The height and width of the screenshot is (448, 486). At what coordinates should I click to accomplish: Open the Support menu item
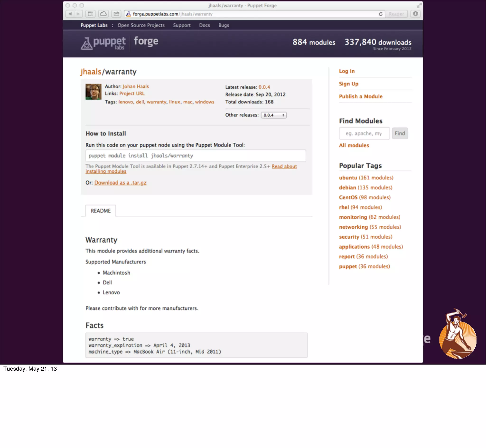tap(182, 25)
